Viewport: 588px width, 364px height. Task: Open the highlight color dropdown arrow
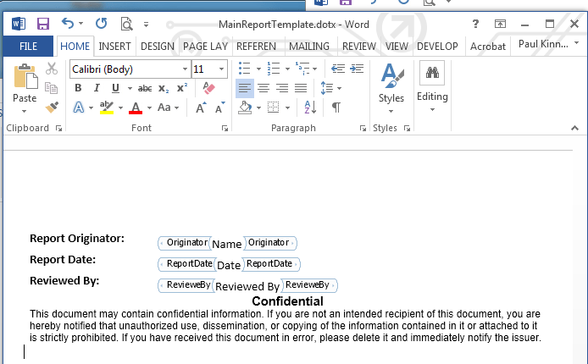(120, 108)
